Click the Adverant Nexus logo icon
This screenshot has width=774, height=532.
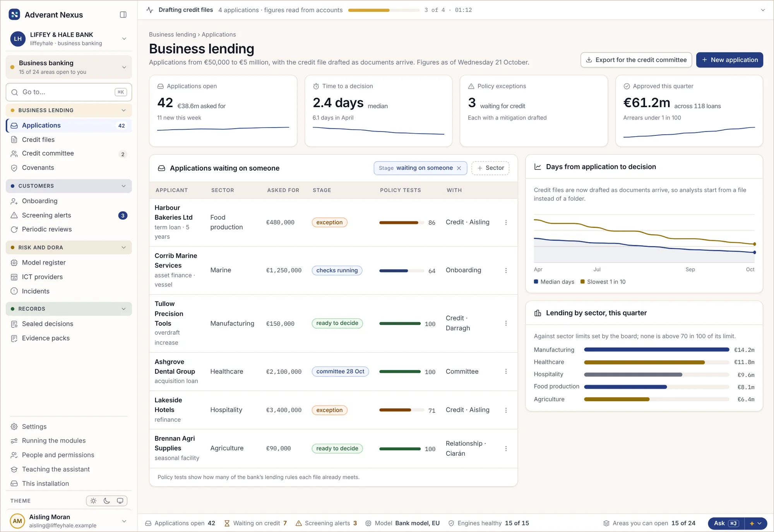tap(14, 15)
